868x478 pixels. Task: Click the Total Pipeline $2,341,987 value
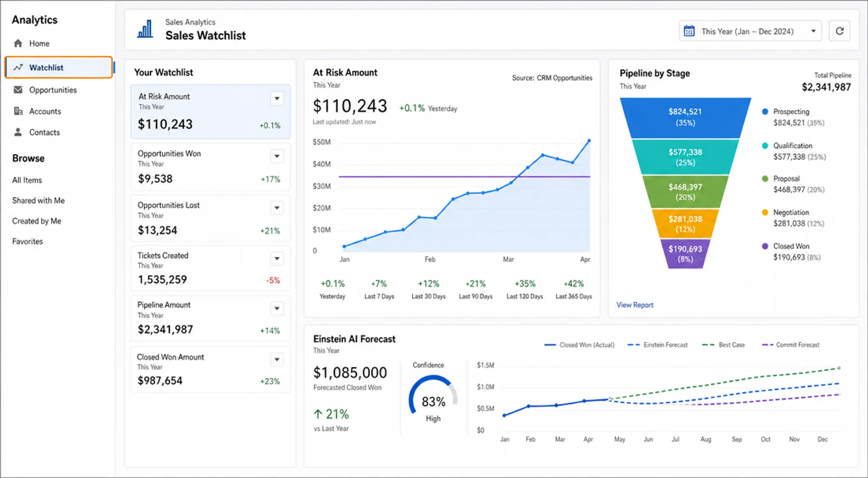coord(826,87)
